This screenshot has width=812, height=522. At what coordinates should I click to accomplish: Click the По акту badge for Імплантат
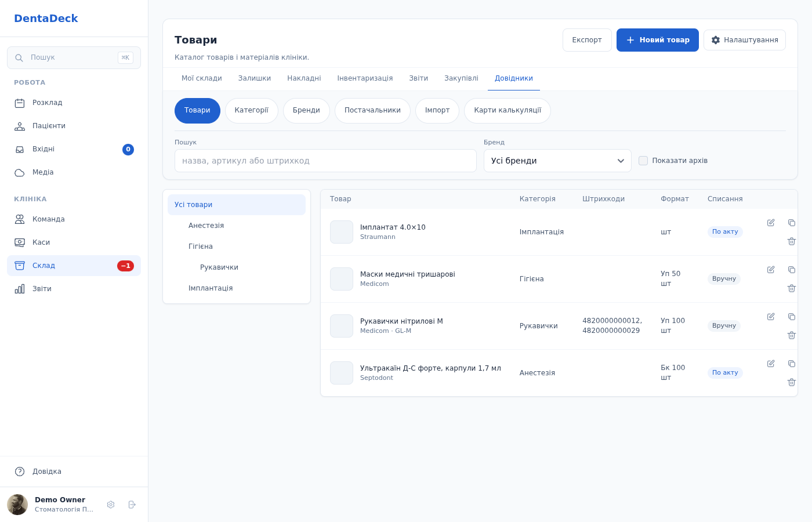725,232
